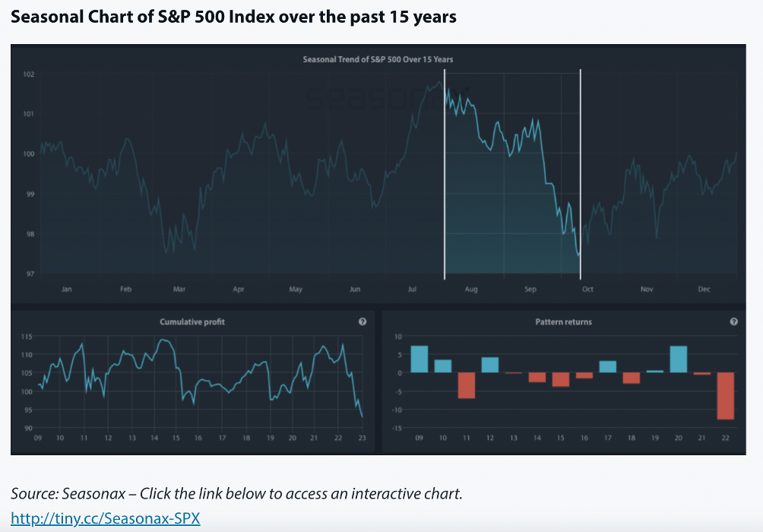Click the Dec label on seasonal chart axis

(x=704, y=290)
